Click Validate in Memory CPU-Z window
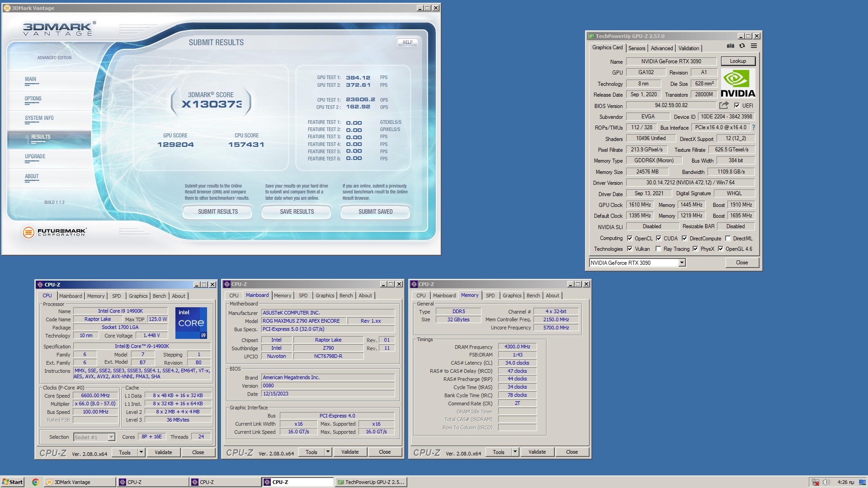868x488 pixels. coord(537,452)
